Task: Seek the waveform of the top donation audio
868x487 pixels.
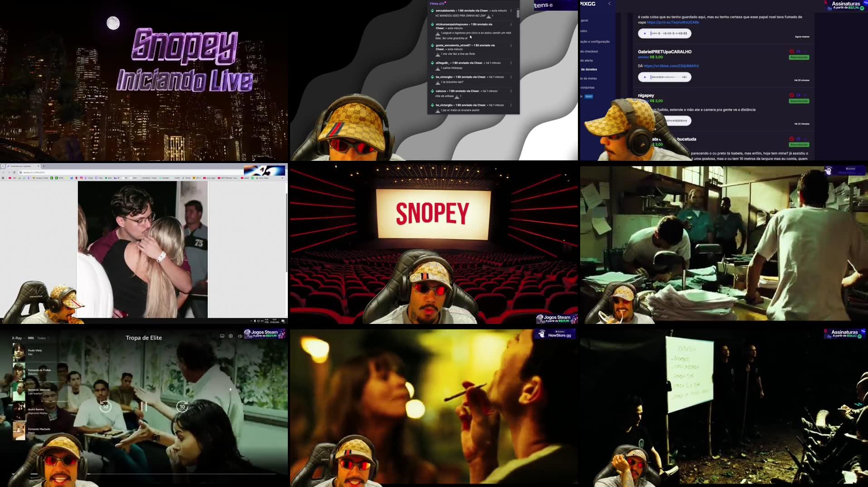Action: (x=669, y=33)
